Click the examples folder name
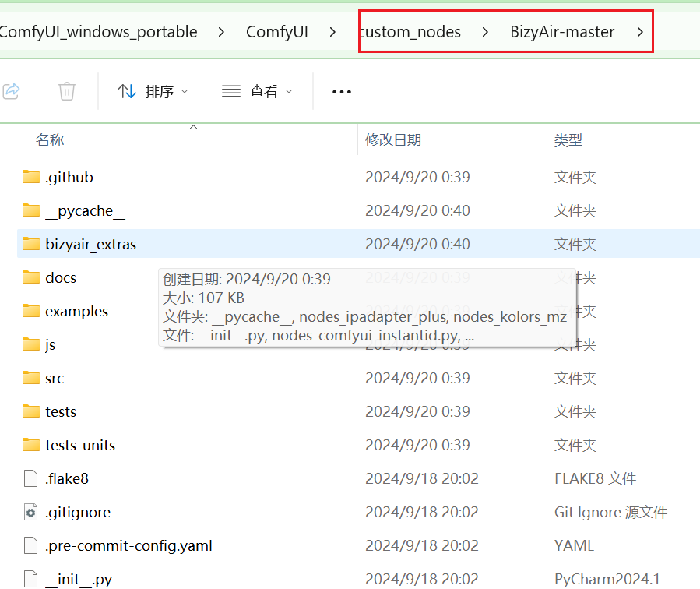The height and width of the screenshot is (589, 700). point(77,311)
